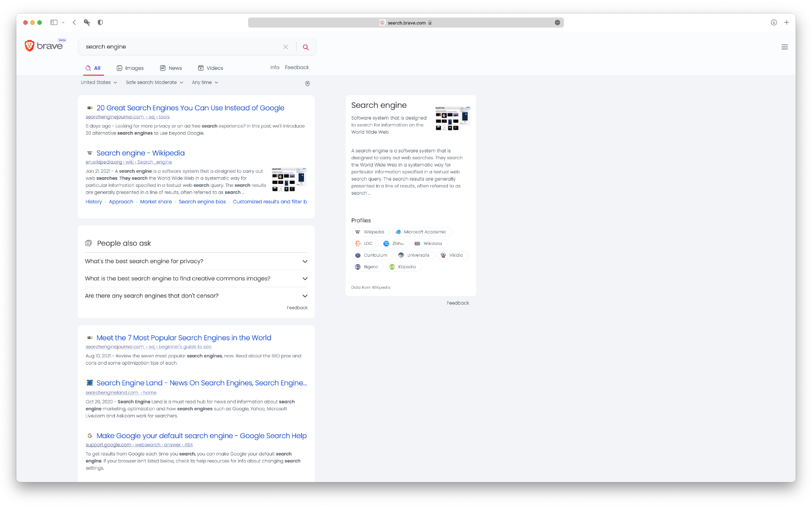Open the Kbpedia profile chip
812x508 pixels.
(x=403, y=267)
